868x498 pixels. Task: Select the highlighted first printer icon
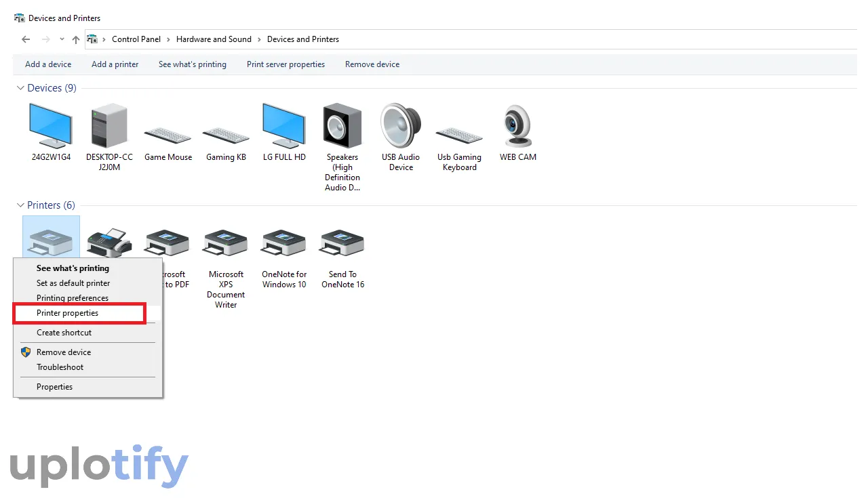(51, 242)
